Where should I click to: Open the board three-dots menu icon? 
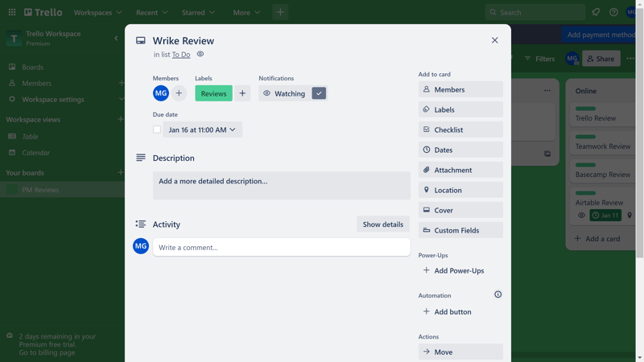(630, 59)
